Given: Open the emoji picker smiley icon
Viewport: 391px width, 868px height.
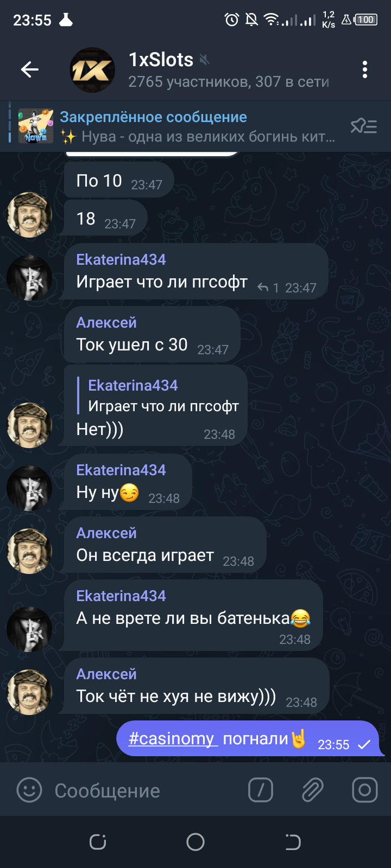Looking at the screenshot, I should click(x=29, y=790).
